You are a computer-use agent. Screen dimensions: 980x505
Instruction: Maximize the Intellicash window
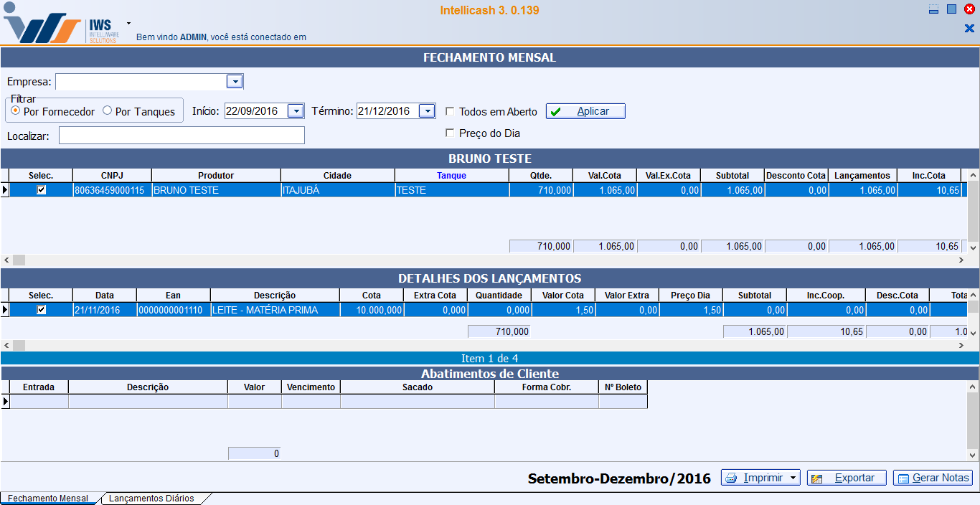coord(951,9)
